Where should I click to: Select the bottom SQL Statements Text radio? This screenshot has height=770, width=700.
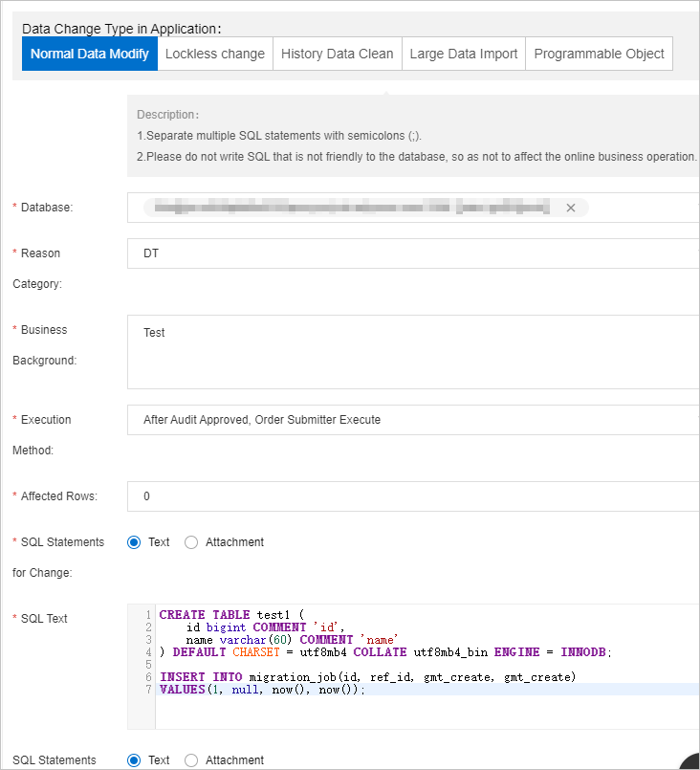(x=134, y=760)
